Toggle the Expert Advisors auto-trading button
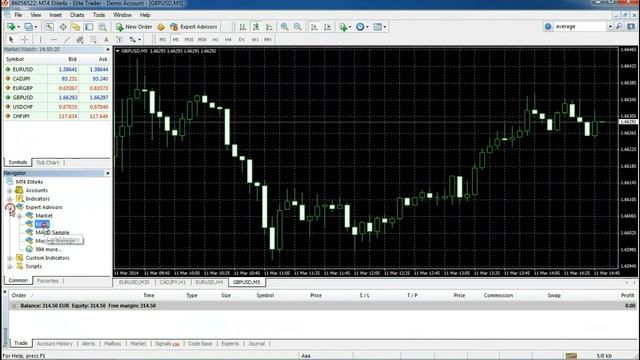 pos(193,27)
